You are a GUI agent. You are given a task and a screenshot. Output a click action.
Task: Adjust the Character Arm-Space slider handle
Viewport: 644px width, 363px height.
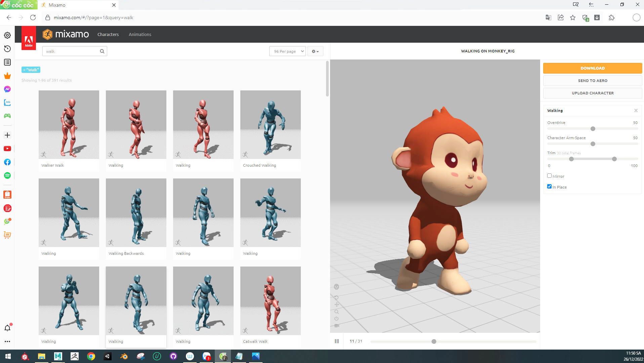tap(593, 144)
